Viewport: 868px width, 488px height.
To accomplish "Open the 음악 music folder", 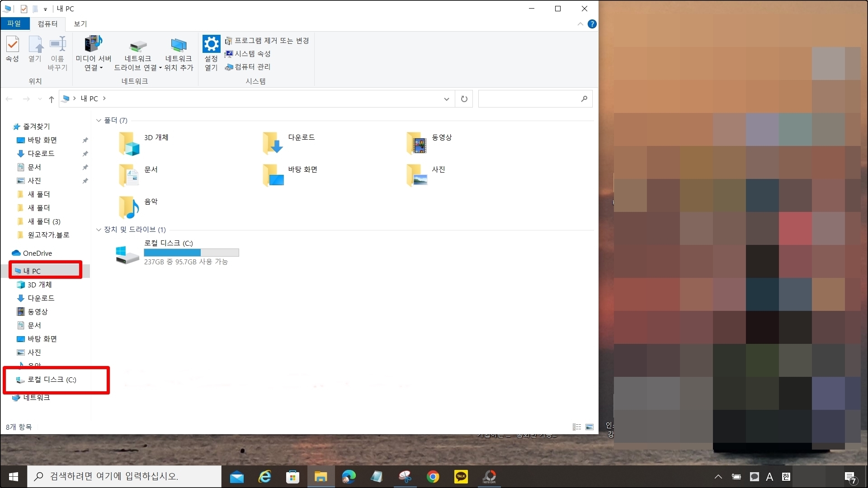I will click(129, 207).
